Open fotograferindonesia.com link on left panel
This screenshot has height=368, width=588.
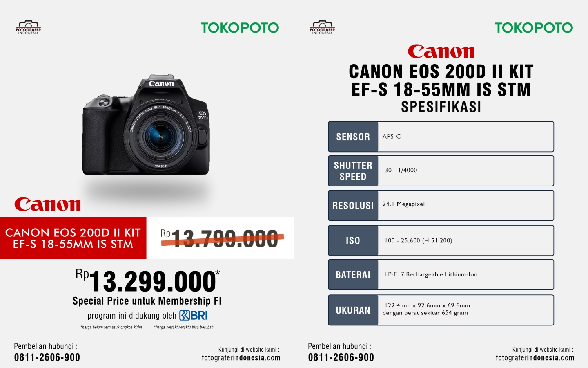pyautogui.click(x=241, y=358)
